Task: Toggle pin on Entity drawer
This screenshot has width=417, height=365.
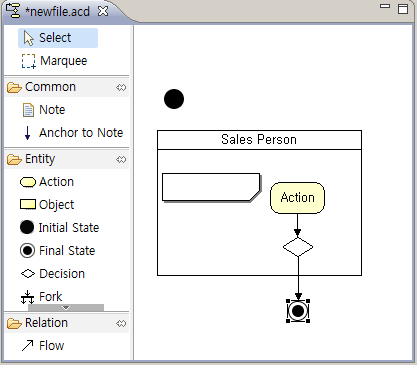Action: tap(121, 159)
